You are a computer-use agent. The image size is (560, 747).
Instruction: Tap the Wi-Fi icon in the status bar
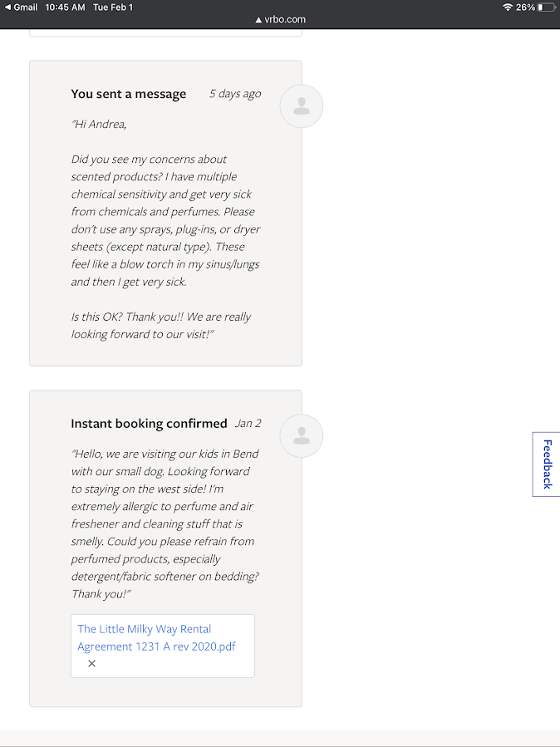pyautogui.click(x=508, y=7)
